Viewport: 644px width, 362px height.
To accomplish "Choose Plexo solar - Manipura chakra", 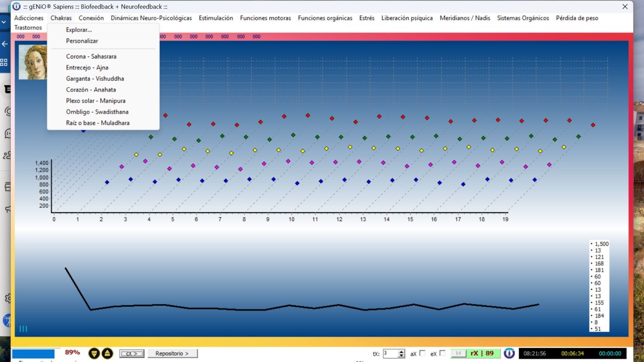I will coord(96,101).
